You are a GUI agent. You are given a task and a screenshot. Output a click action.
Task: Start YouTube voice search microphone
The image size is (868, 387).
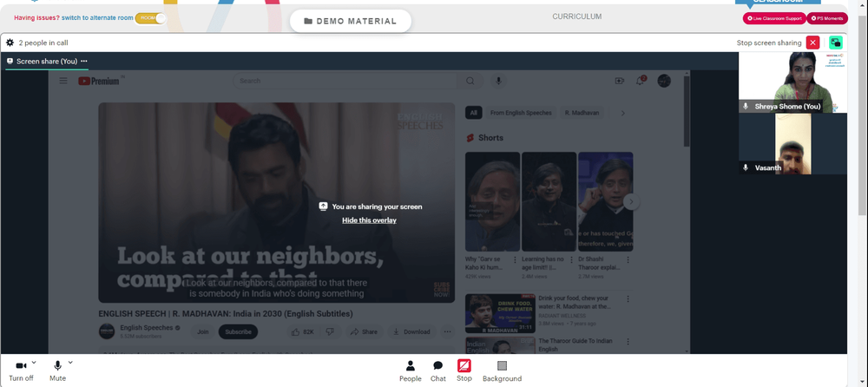(x=498, y=81)
